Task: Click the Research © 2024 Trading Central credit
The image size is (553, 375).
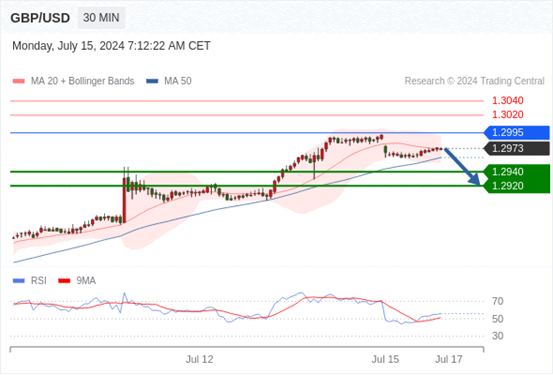Action: pos(474,81)
